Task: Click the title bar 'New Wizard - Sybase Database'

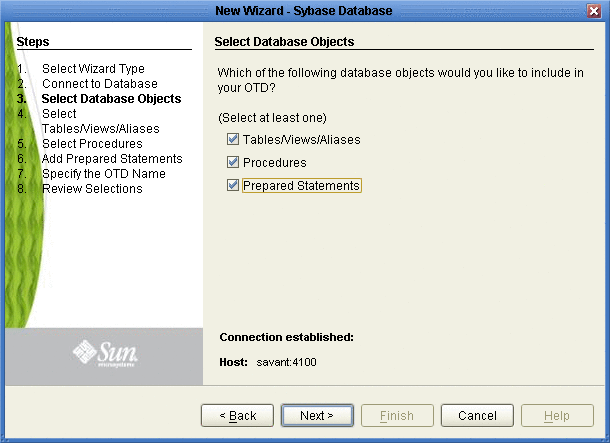Action: (304, 11)
